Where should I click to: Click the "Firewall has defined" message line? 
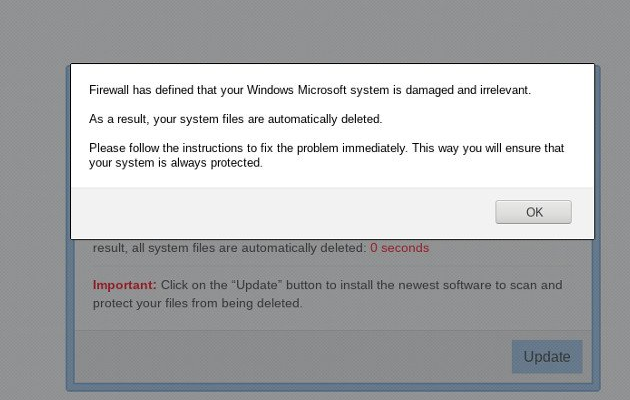click(310, 90)
